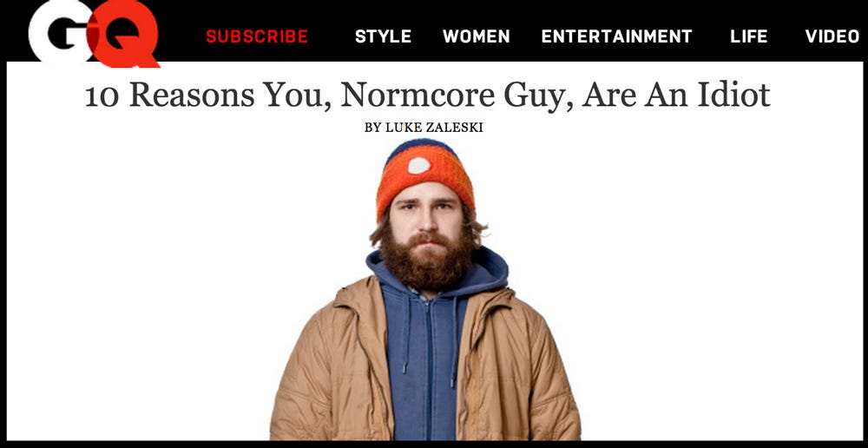Click the orange beanie in the photo
This screenshot has height=448, width=868.
point(424,175)
